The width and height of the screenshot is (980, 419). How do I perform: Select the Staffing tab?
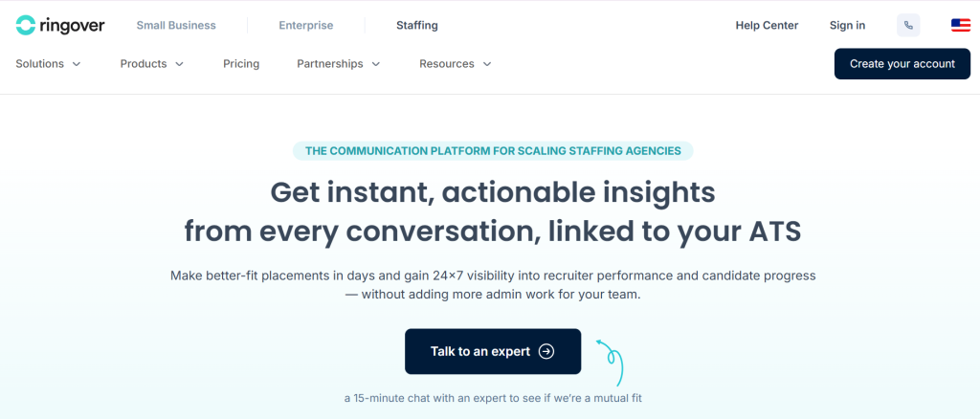(417, 26)
